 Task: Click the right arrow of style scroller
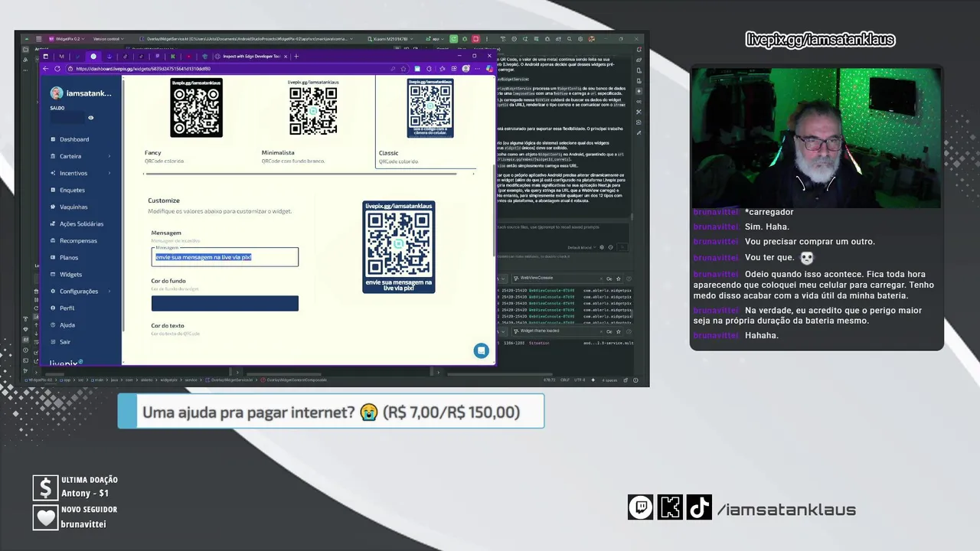pos(472,174)
